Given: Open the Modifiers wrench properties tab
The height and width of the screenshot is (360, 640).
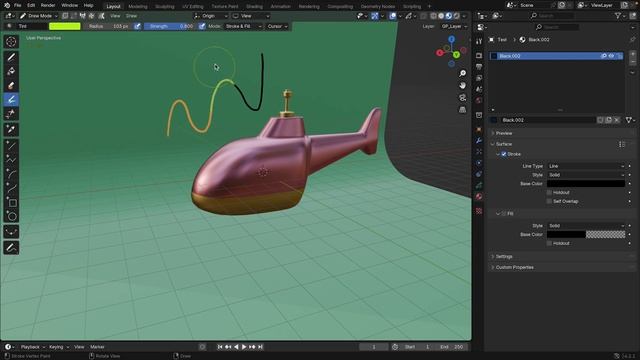Looking at the screenshot, I should coord(479,140).
